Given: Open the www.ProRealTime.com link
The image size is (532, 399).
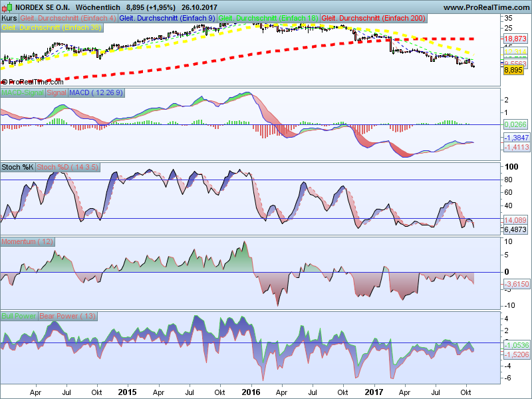Looking at the screenshot, I should 487,7.
